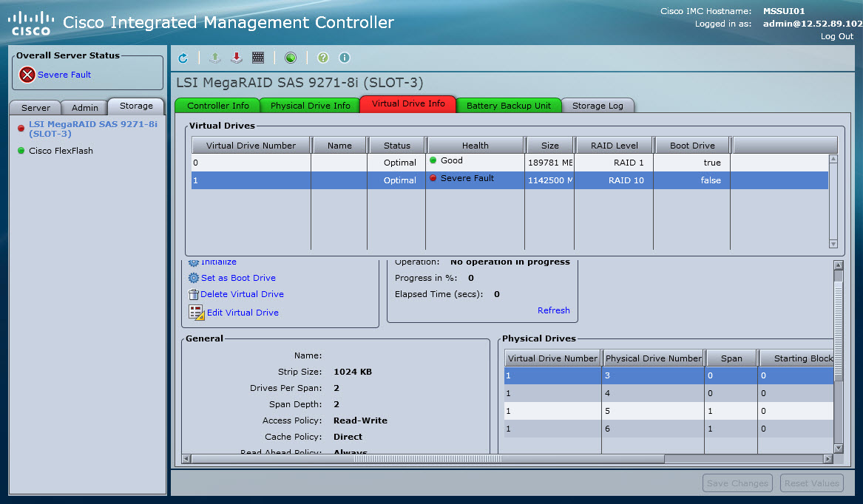The image size is (863, 504).
Task: Click the Starting Block column header
Action: click(796, 358)
